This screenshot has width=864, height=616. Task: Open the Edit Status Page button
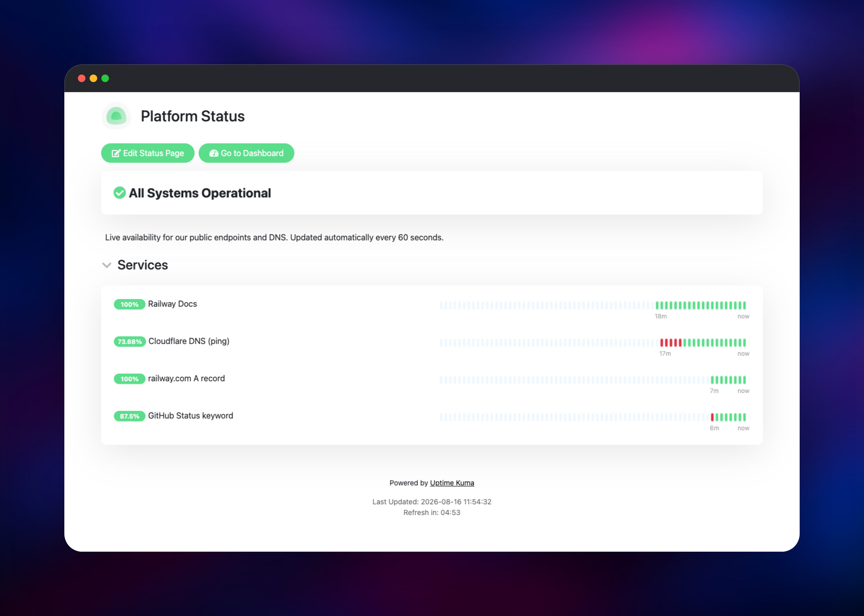[x=148, y=153]
